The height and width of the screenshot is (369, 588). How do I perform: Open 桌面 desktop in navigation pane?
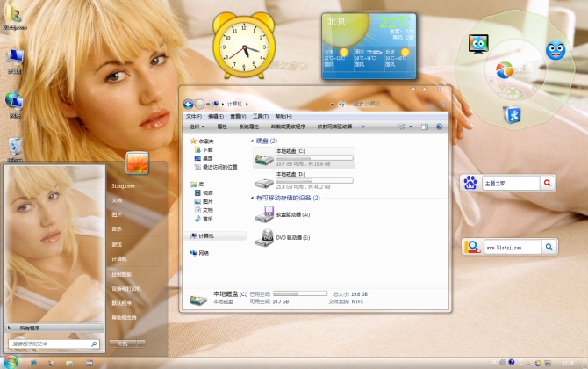coord(204,158)
